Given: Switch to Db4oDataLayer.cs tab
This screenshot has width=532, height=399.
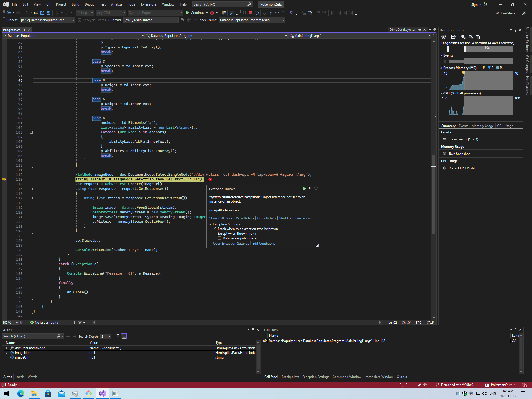Looking at the screenshot, I should coord(402,30).
